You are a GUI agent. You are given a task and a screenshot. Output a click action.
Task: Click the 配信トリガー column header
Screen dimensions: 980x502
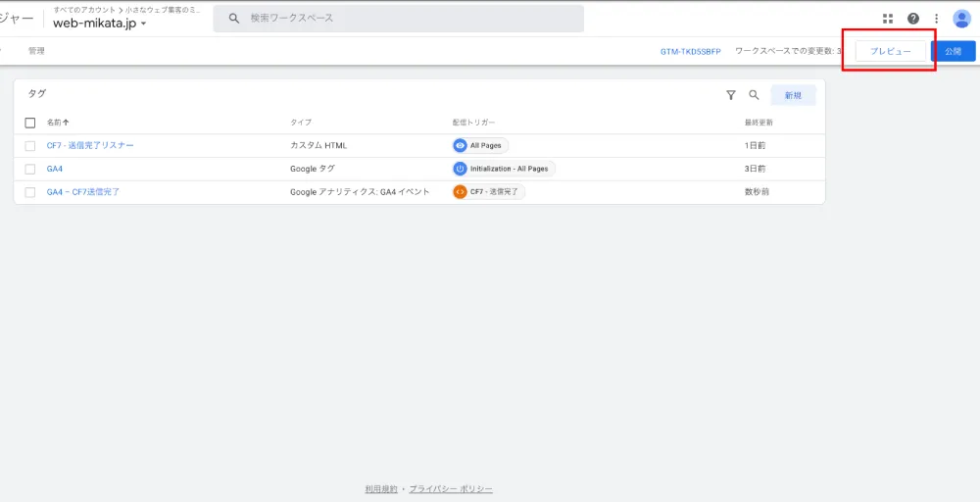(x=473, y=123)
